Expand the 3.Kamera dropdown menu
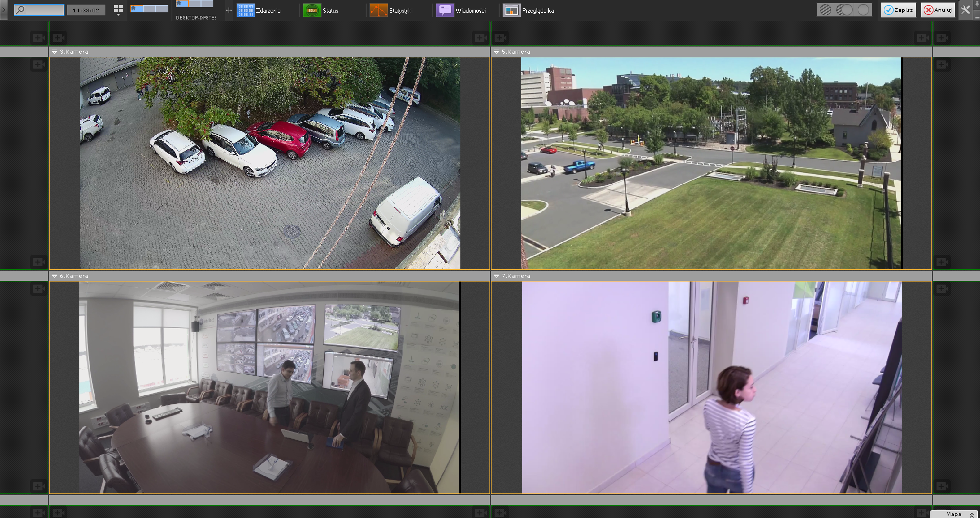The height and width of the screenshot is (518, 980). (55, 52)
